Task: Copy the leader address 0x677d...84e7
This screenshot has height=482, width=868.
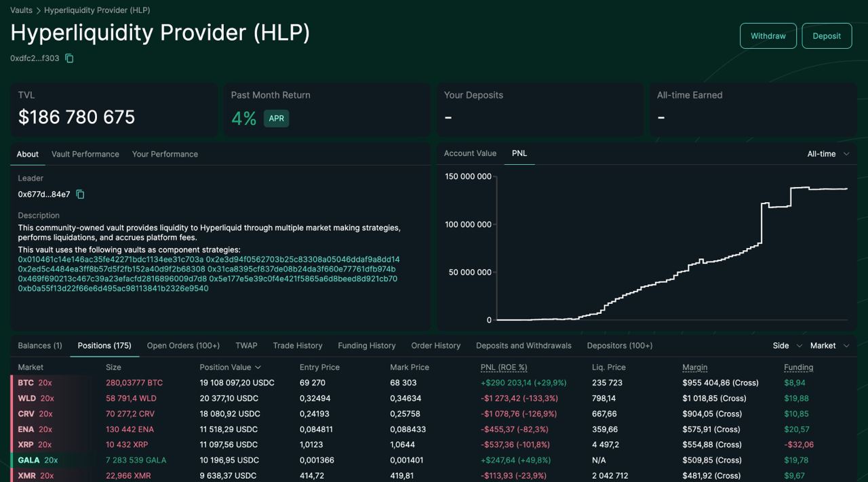Action: click(x=80, y=195)
